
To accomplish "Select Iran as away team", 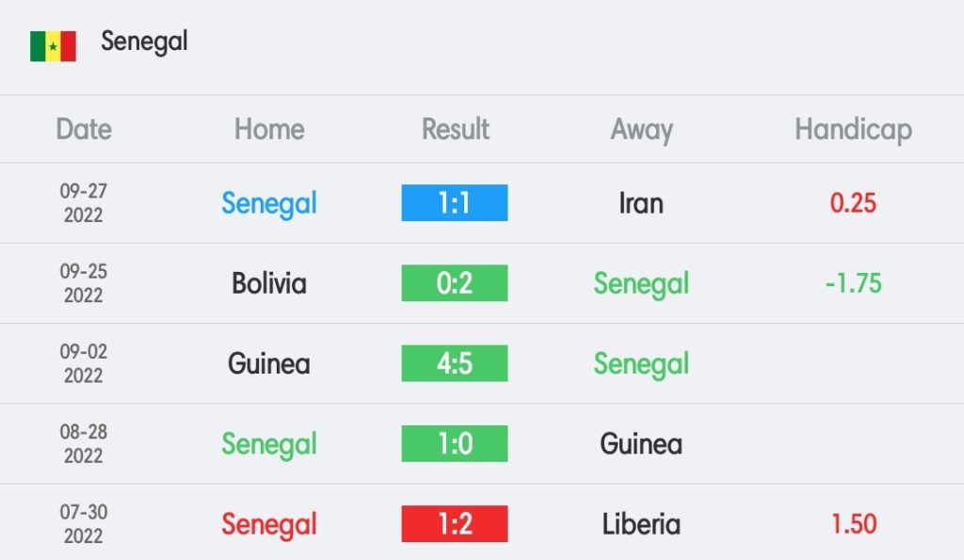I will point(641,203).
